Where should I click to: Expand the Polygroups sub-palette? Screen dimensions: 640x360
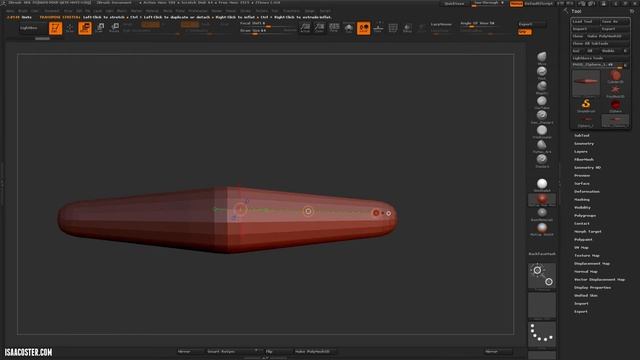click(x=585, y=216)
